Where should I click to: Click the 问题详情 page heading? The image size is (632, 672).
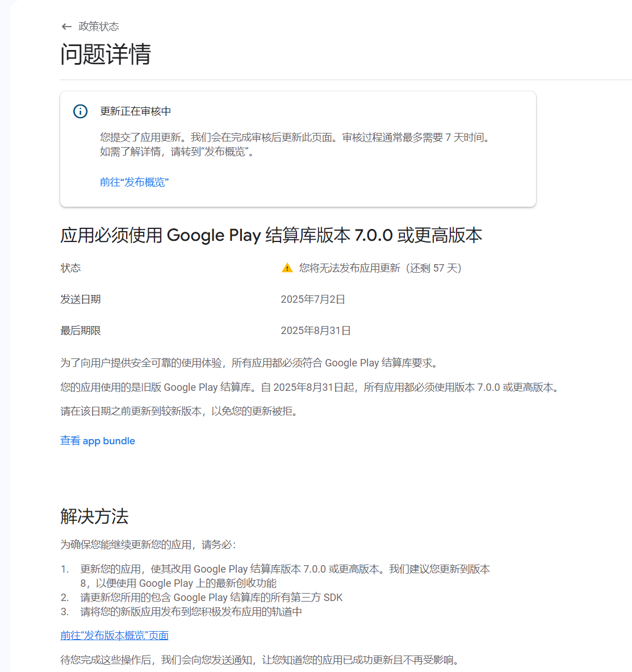(106, 54)
